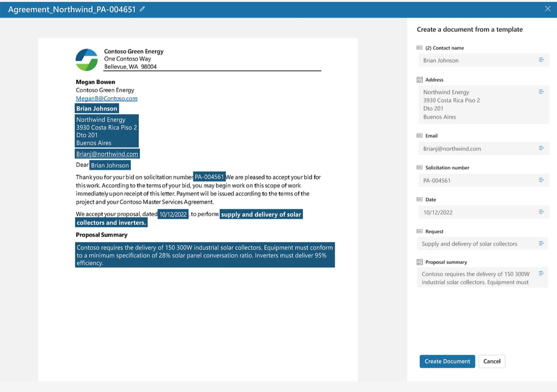Select the bold highlighted Brian Johnson placeholder
The height and width of the screenshot is (392, 557).
pos(96,108)
